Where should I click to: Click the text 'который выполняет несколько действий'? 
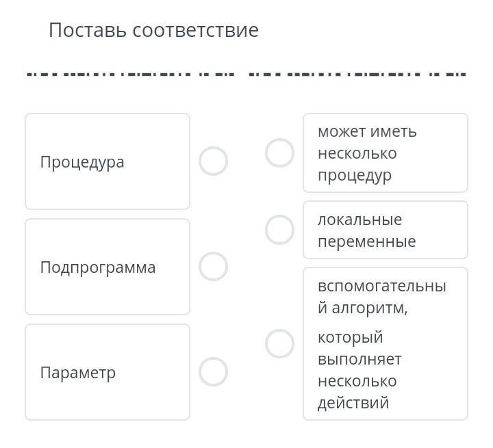click(359, 370)
